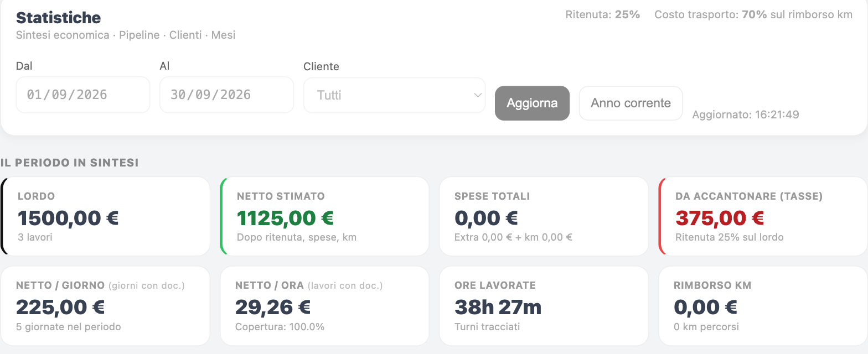Click the subtitle Sintesi economica Pipeline Clienti Mesi
This screenshot has width=868, height=354.
click(x=126, y=35)
